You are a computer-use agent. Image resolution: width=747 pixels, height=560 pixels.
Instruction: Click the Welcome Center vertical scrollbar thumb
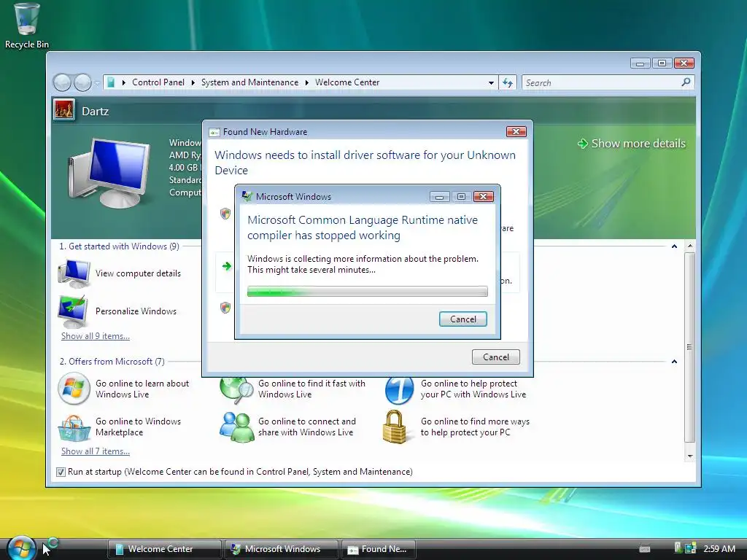pos(690,347)
